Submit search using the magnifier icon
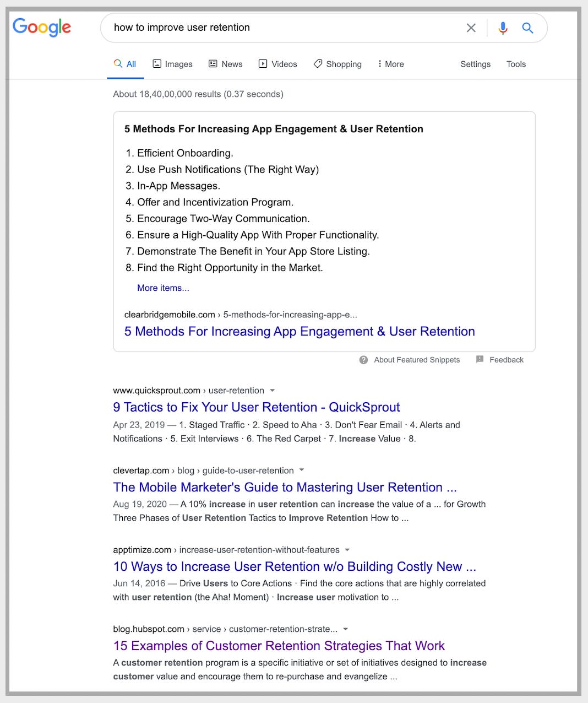Viewport: 588px width, 703px height. click(527, 28)
